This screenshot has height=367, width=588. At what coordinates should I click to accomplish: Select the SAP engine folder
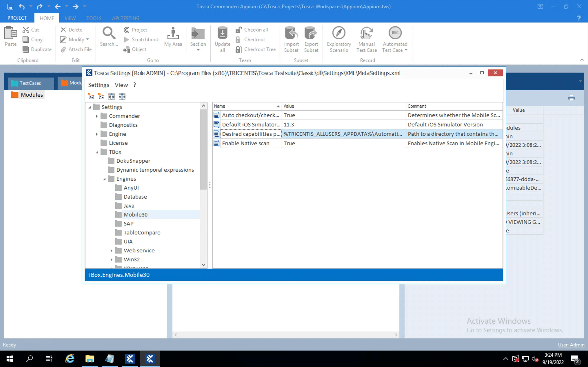(x=128, y=223)
